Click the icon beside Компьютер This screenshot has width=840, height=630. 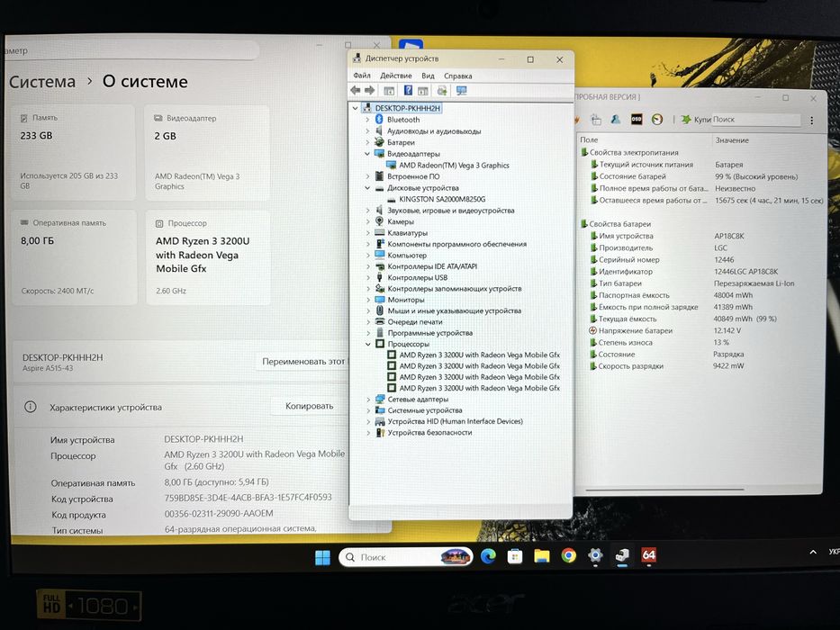(380, 255)
